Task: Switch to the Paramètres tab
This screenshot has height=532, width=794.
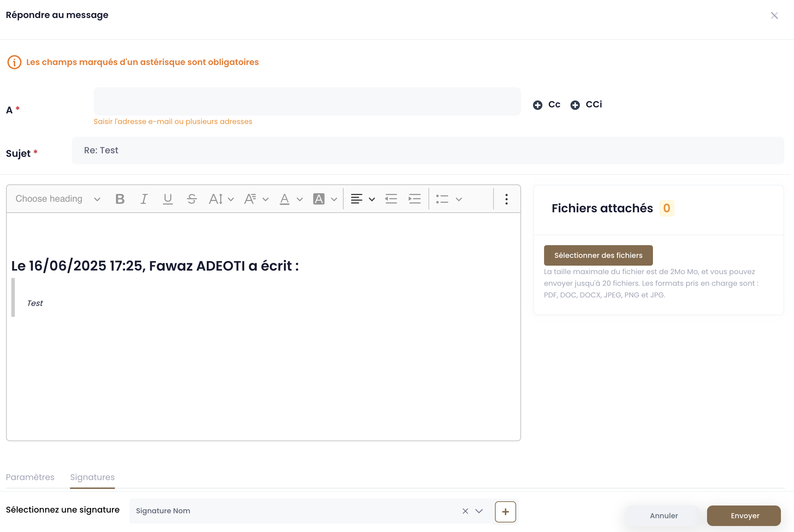Action: point(30,477)
